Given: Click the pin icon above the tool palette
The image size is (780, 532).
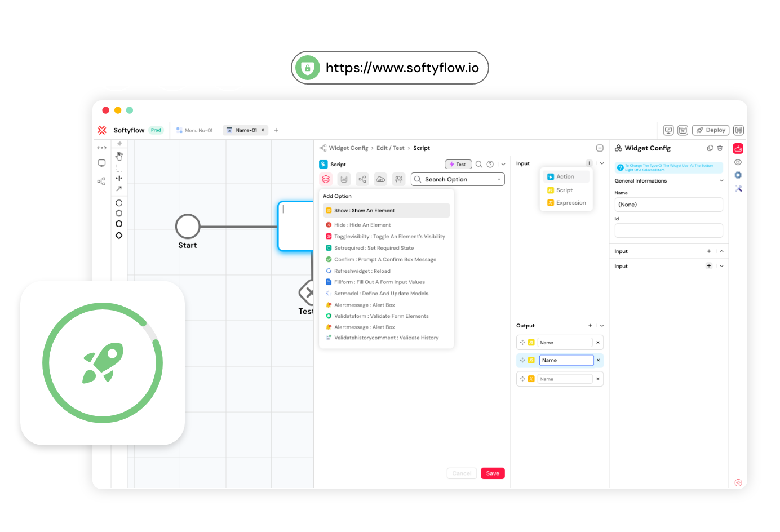Looking at the screenshot, I should (119, 144).
